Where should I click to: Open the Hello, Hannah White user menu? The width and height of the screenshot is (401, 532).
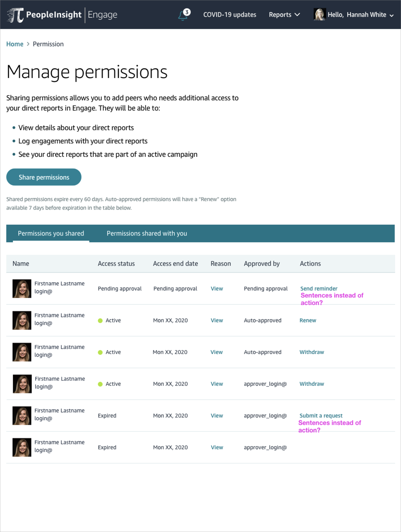(361, 15)
